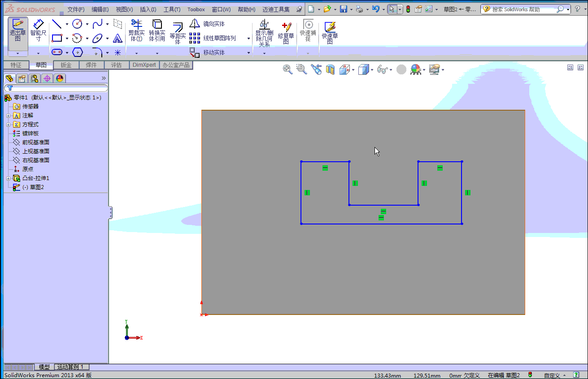Viewport: 588px width, 379px height.
Task: Open the Line tool dropdown arrow
Action: (x=67, y=24)
